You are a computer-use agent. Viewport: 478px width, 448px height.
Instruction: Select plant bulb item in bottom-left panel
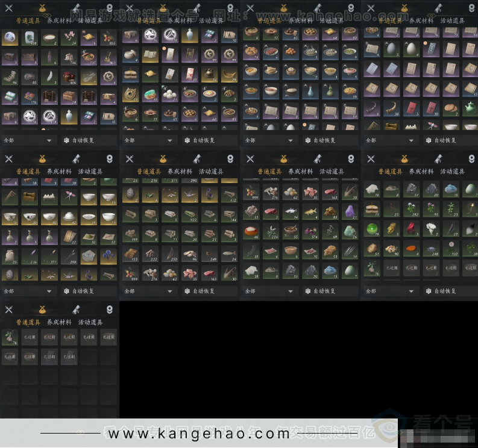pyautogui.click(x=10, y=337)
